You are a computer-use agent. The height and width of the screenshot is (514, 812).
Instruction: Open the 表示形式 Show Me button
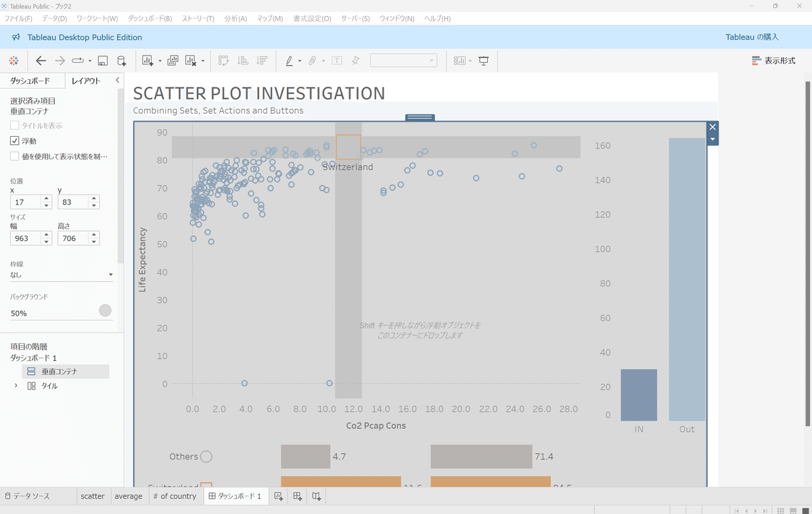coord(773,61)
